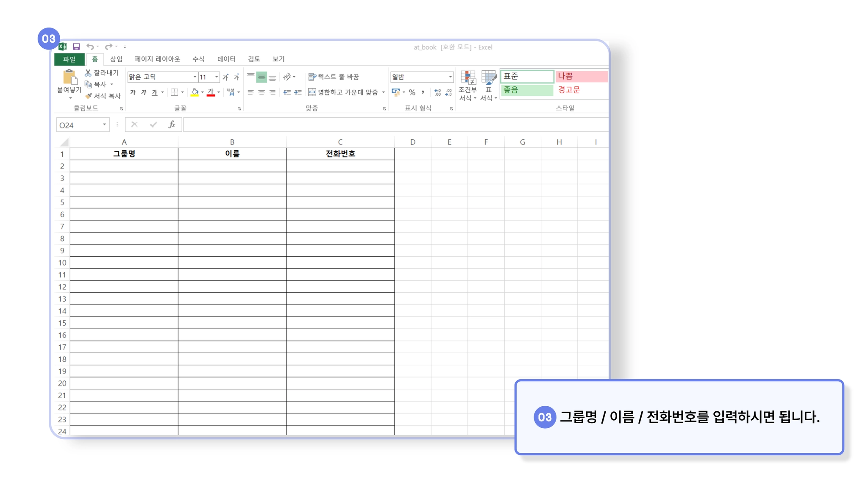Screen dimensions: 868x488
Task: Select the 그룹명 header cell A1
Action: click(x=124, y=154)
